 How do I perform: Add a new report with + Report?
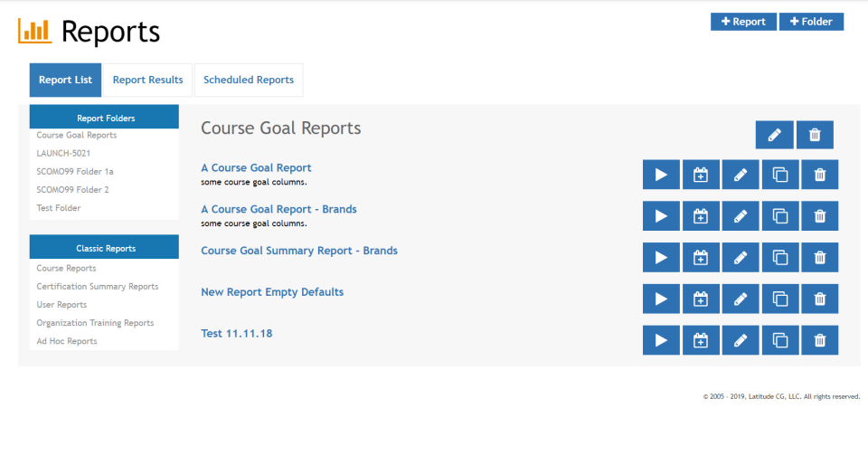(743, 22)
